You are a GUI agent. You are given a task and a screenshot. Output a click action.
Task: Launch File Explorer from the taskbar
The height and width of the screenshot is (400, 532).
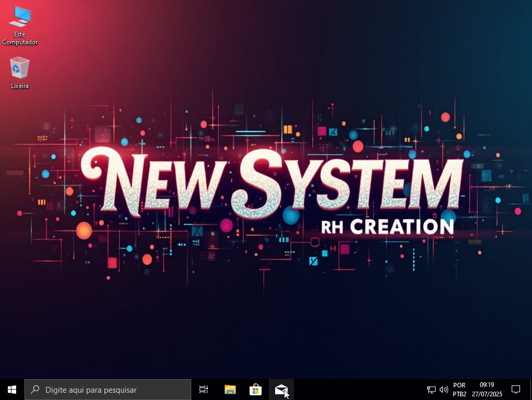pos(230,390)
